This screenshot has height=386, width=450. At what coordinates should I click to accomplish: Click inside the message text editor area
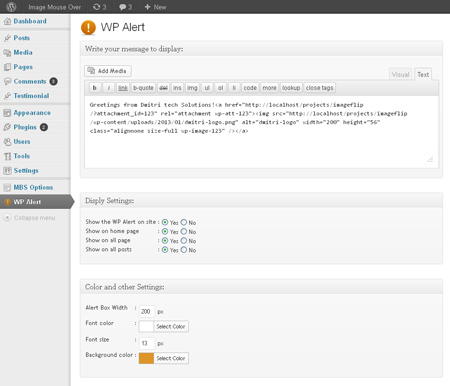coord(261,132)
